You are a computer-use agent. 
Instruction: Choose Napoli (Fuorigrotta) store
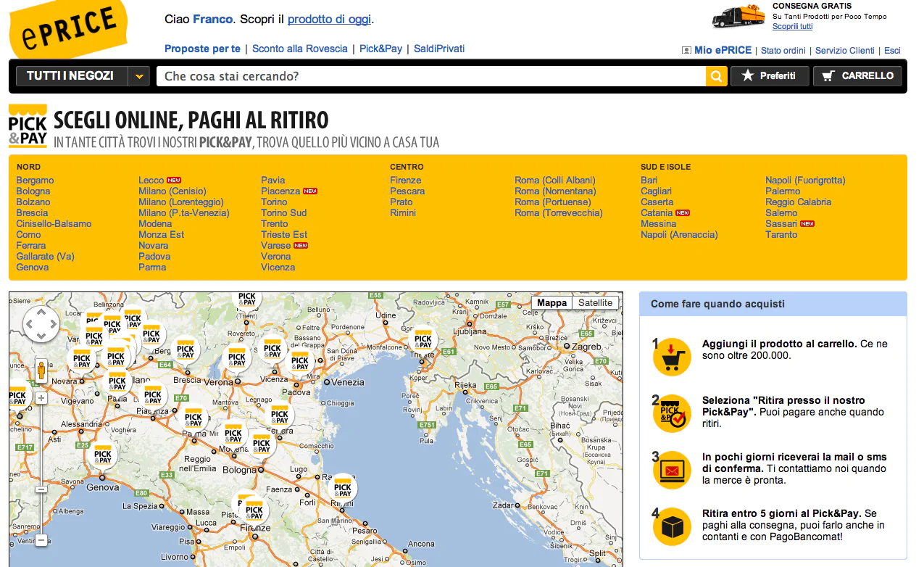pyautogui.click(x=805, y=181)
